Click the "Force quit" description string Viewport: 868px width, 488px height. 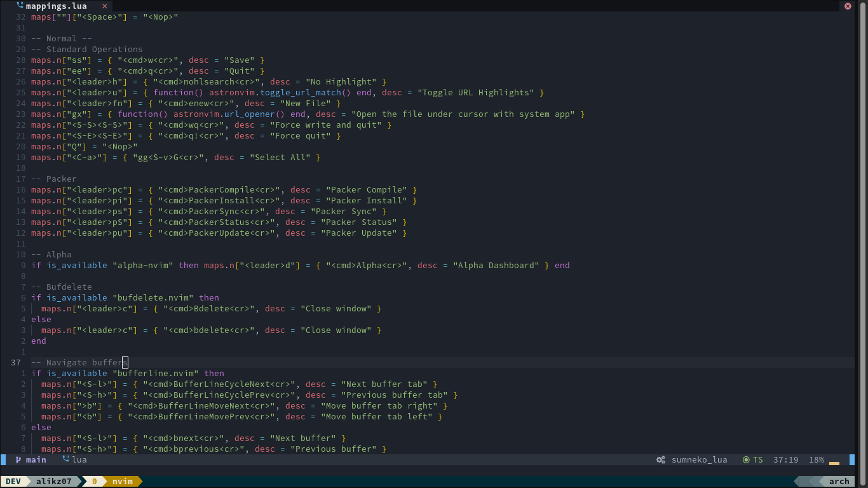tap(301, 135)
